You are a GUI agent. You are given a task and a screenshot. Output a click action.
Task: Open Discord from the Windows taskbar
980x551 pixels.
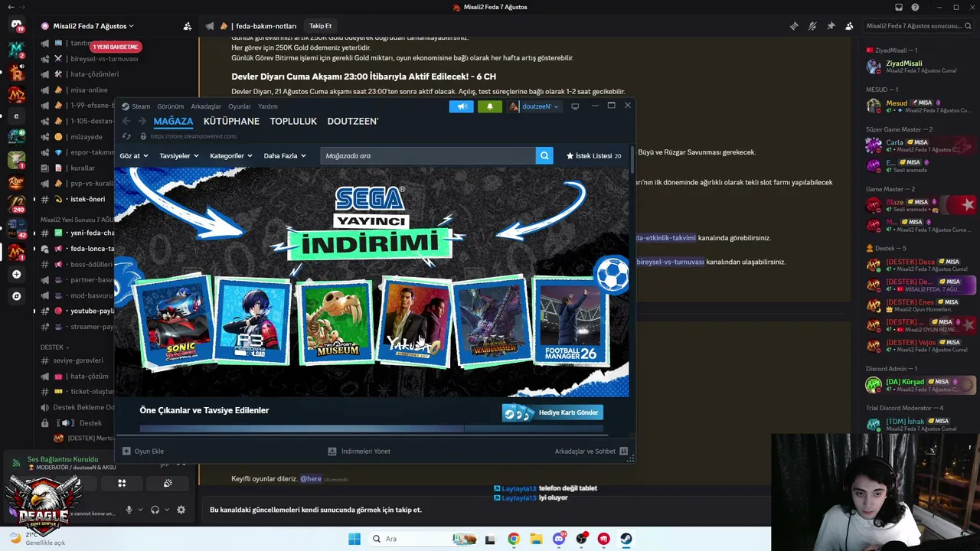[559, 539]
